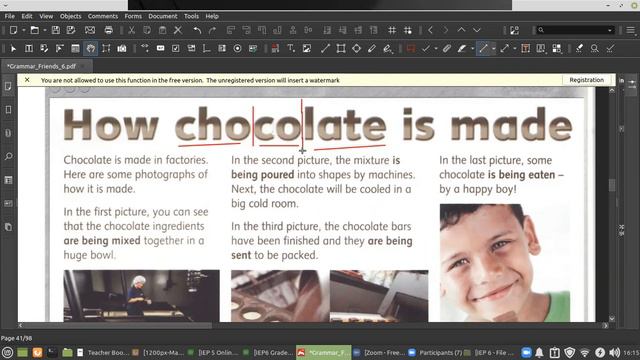Image resolution: width=640 pixels, height=360 pixels.
Task: Save the document with the floppy disk icon
Action: point(56,30)
